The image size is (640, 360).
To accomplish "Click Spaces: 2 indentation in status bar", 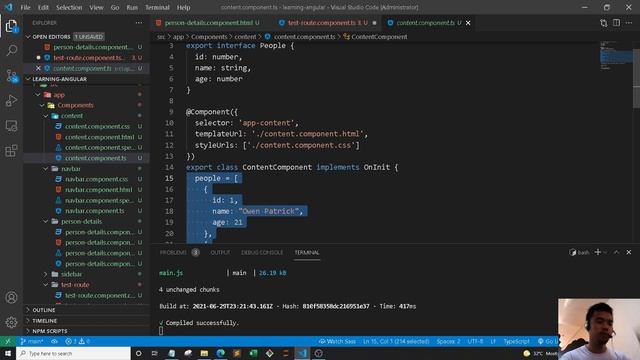I will coord(448,341).
